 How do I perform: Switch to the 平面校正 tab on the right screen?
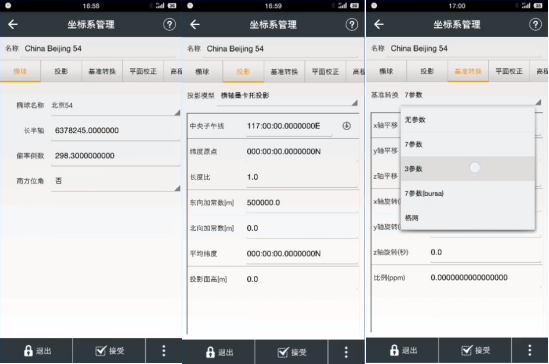click(509, 71)
